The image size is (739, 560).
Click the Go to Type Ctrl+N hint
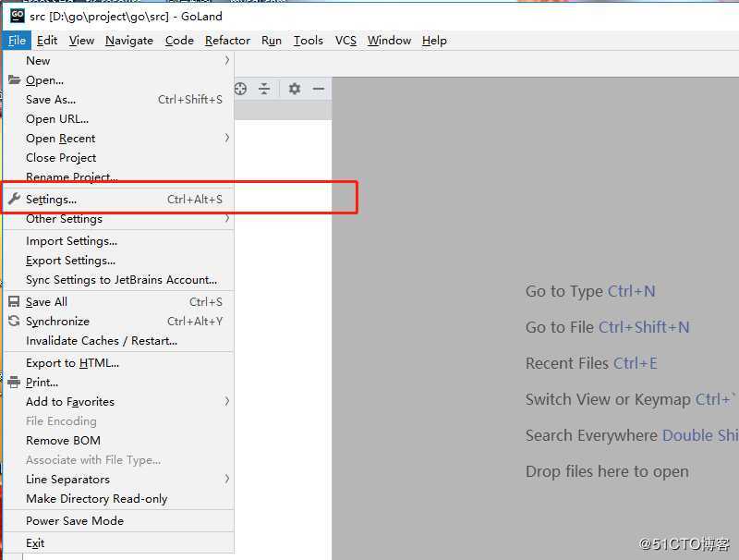click(x=590, y=291)
